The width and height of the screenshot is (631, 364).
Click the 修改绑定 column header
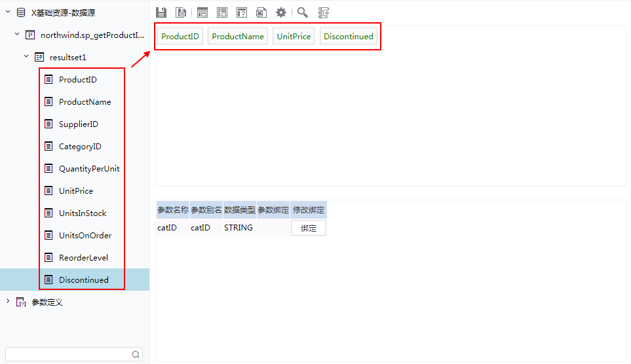(309, 210)
